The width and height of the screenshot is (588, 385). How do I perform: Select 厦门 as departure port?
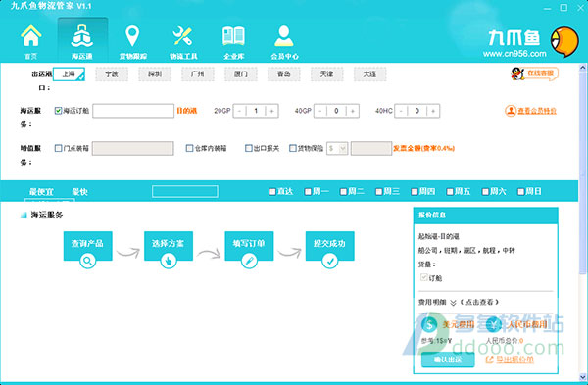coord(241,73)
